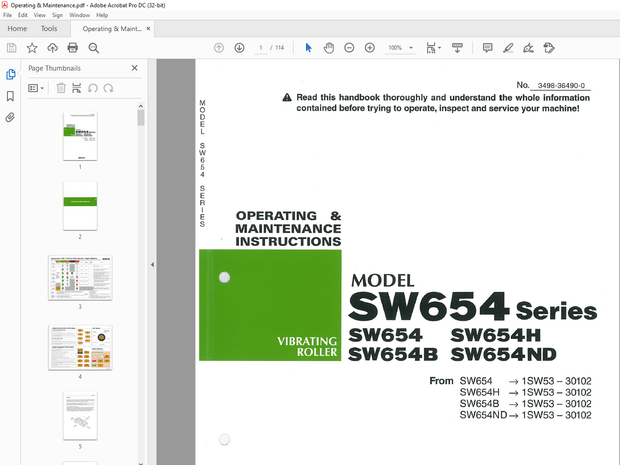Click the scrolling mode keyboard icon

click(457, 48)
